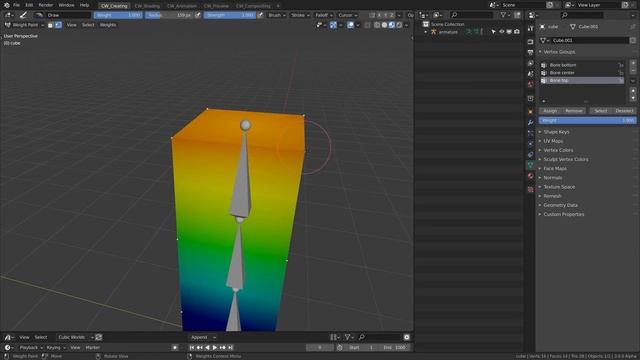Switch to the CW_Shading workspace tab
The width and height of the screenshot is (640, 360).
click(147, 6)
